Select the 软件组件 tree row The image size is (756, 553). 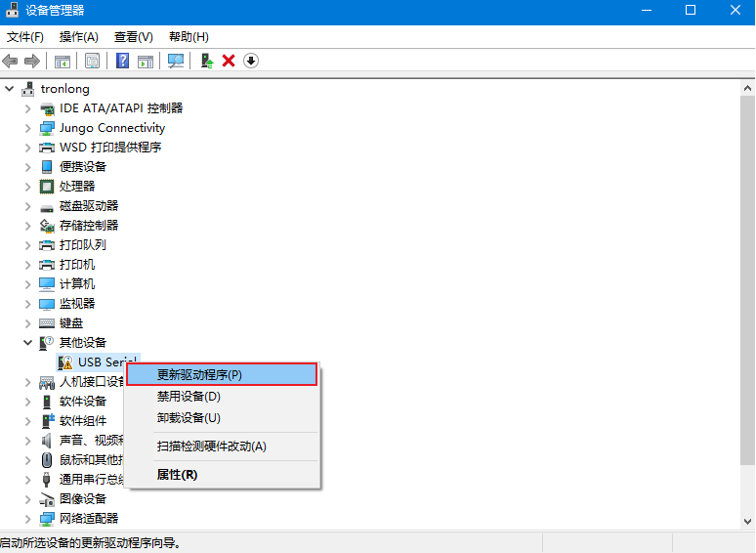pyautogui.click(x=82, y=421)
